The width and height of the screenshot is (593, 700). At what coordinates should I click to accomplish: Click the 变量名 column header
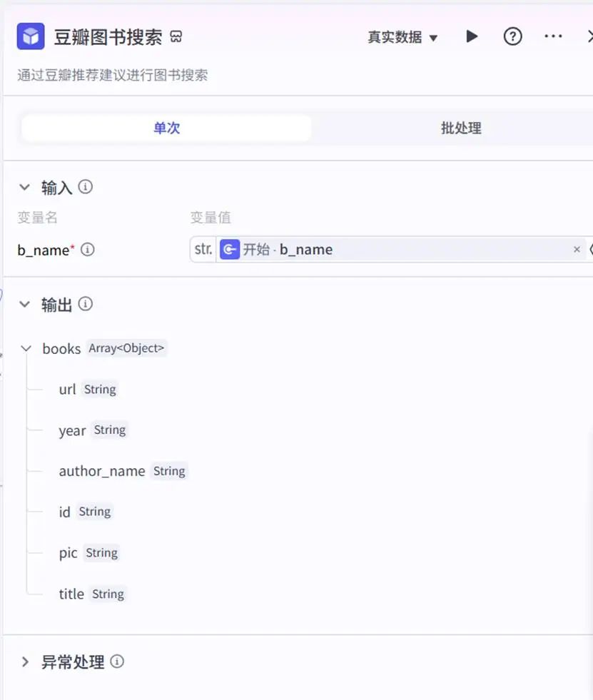38,218
